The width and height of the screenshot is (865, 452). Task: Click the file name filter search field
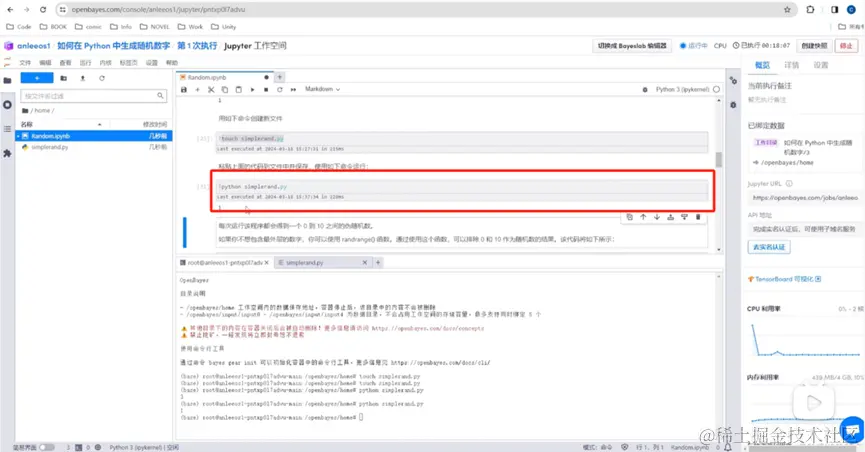tap(93, 96)
